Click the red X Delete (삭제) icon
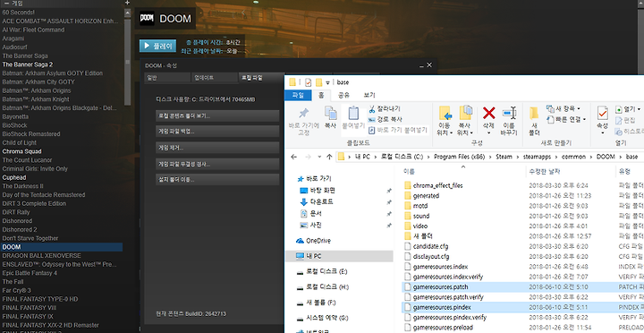 pyautogui.click(x=488, y=112)
